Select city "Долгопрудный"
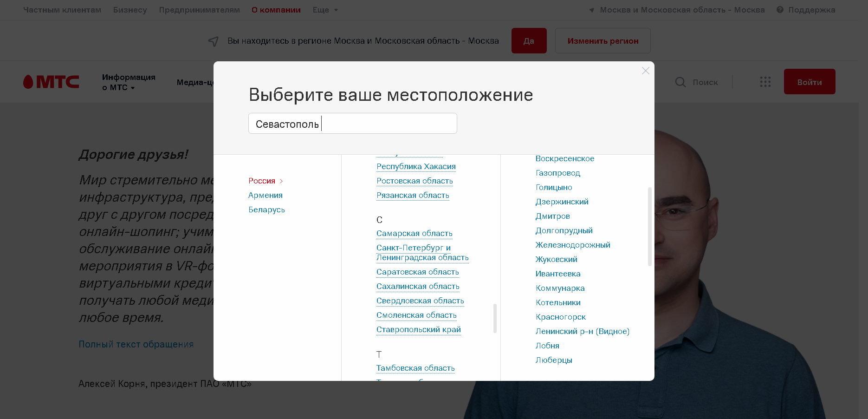The height and width of the screenshot is (419, 868). coord(564,230)
